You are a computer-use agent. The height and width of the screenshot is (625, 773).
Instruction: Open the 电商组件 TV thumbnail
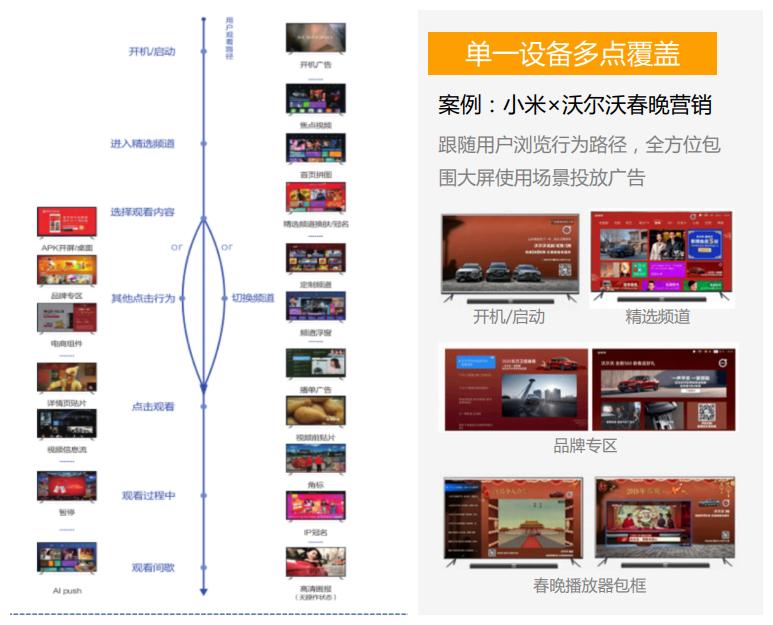tap(67, 318)
